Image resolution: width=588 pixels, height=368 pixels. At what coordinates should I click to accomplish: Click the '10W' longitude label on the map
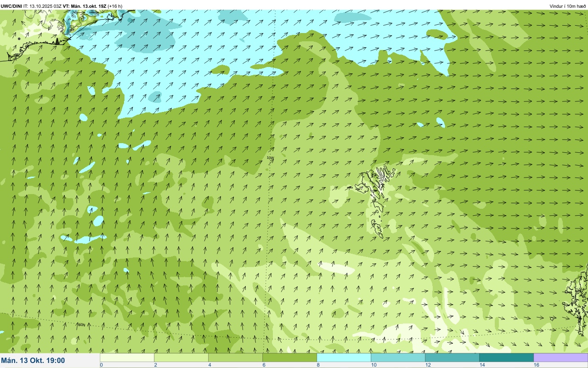270,157
